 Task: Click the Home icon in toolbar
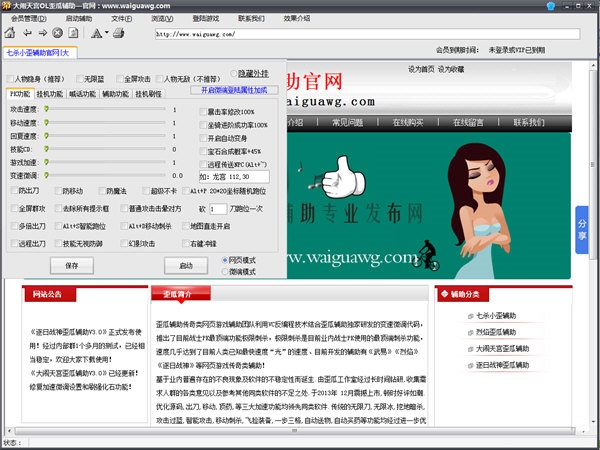pos(11,33)
